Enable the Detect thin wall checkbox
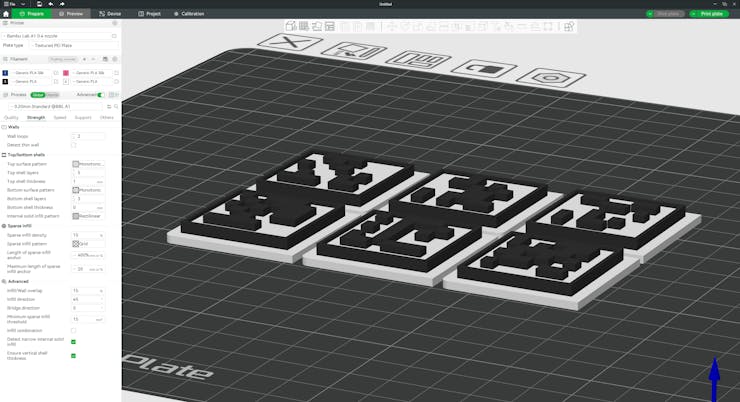Image resolution: width=740 pixels, height=402 pixels. [74, 145]
